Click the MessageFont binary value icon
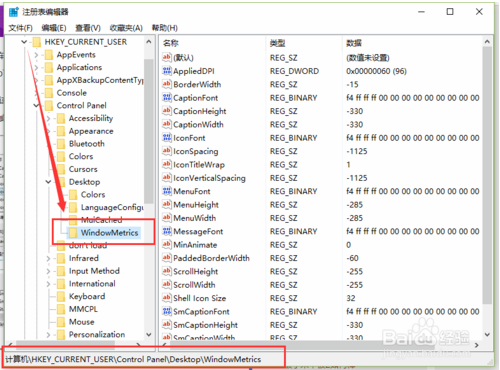Viewport: 500px width, 370px height. 167,231
